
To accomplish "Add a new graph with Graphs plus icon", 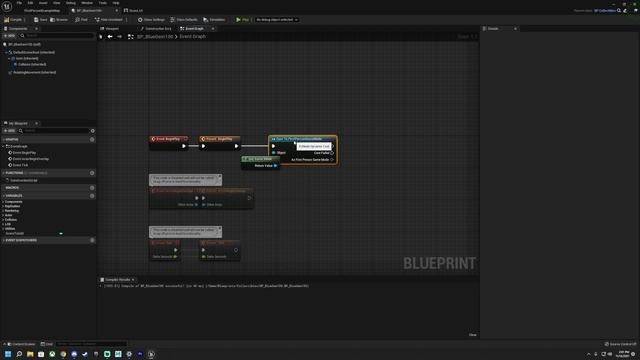I will pyautogui.click(x=92, y=140).
